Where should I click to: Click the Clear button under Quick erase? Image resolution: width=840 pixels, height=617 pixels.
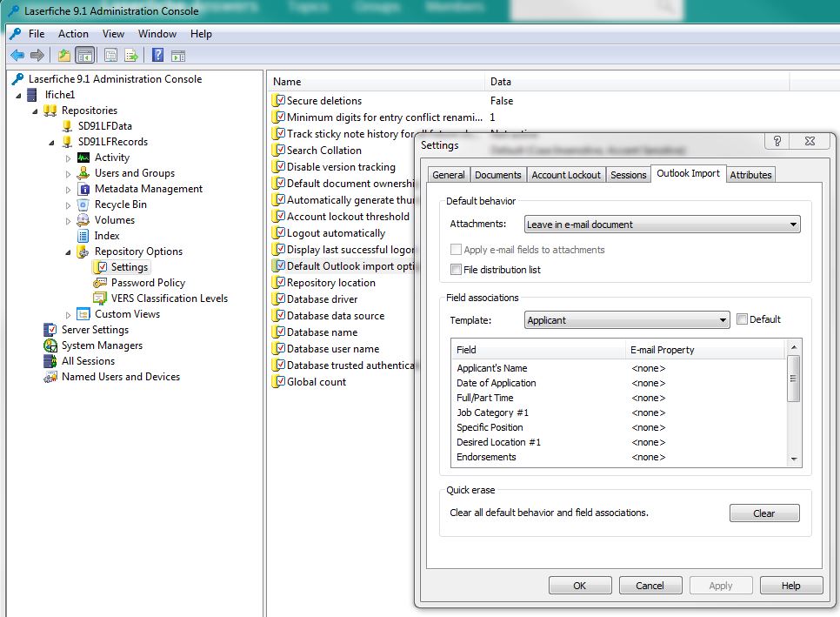[x=764, y=513]
